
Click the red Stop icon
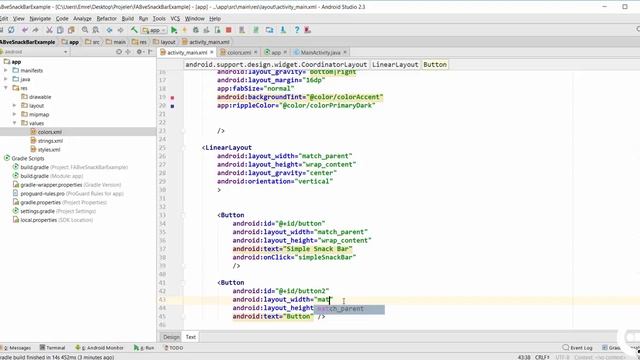click(229, 30)
